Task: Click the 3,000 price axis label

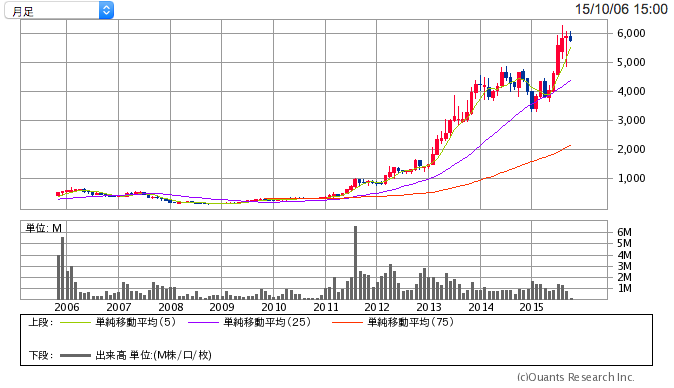Action: click(x=631, y=120)
